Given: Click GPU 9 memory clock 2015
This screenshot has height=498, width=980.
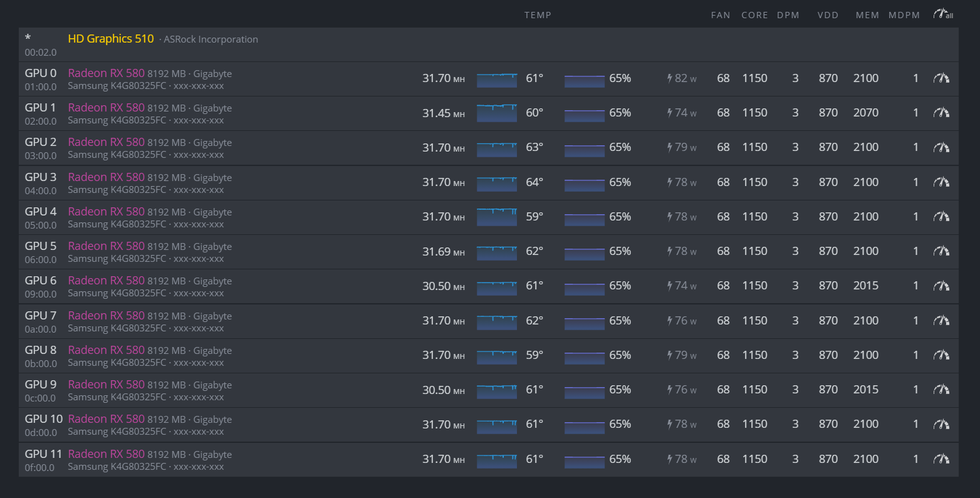Looking at the screenshot, I should [x=866, y=390].
